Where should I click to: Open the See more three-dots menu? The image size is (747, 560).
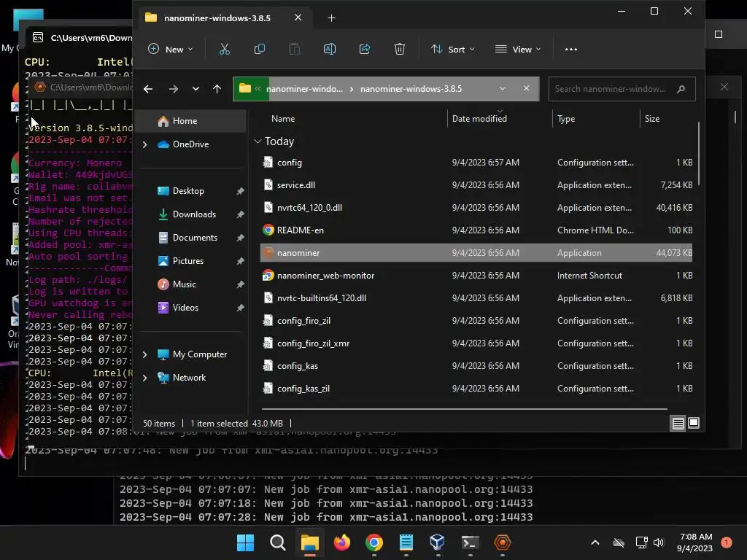click(x=570, y=49)
